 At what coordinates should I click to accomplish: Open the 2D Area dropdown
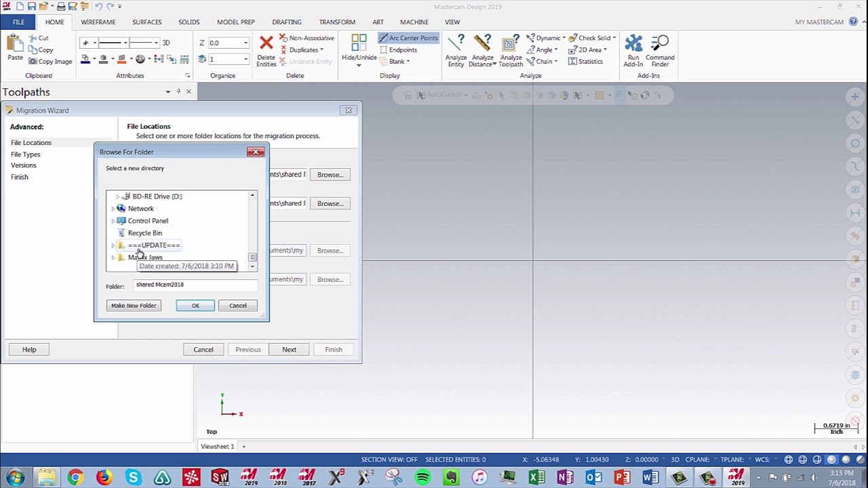[605, 49]
